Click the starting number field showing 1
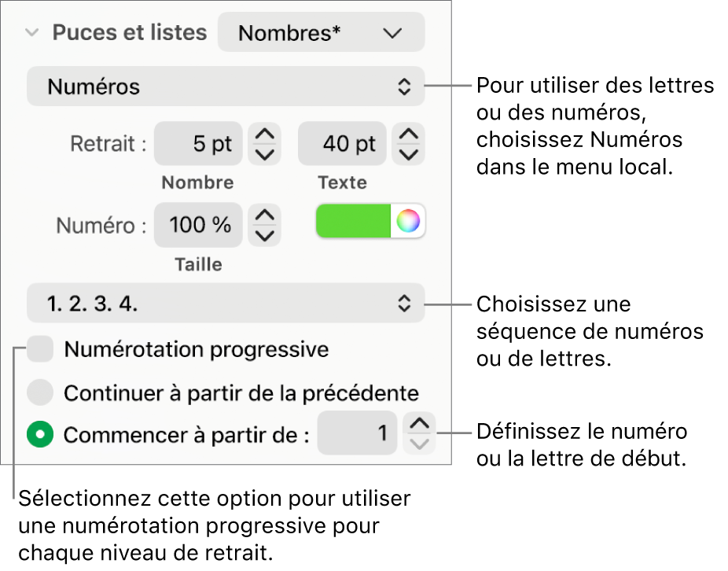The image size is (728, 571). [357, 433]
